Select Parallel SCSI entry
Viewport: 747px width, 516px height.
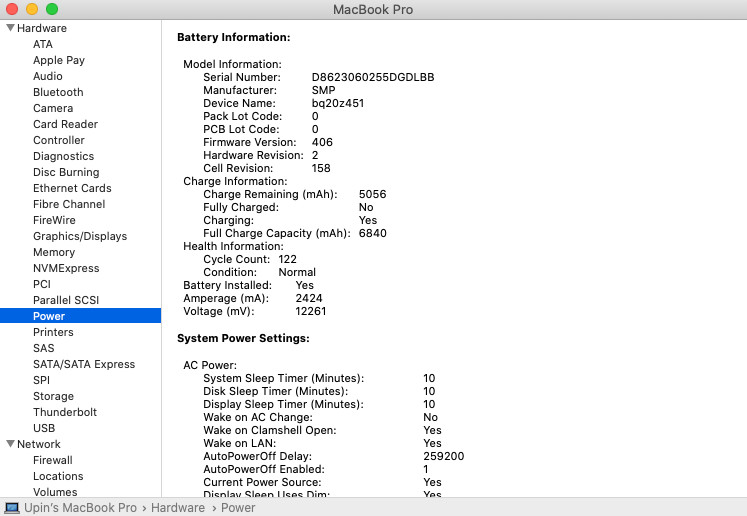coord(66,300)
